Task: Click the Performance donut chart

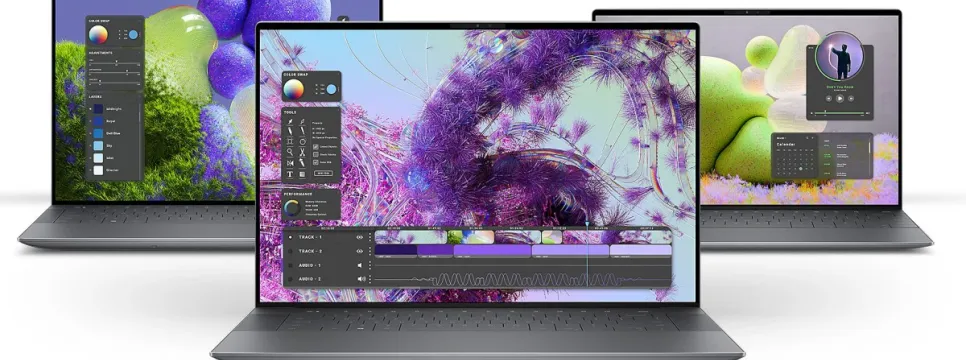Action: coord(292,207)
